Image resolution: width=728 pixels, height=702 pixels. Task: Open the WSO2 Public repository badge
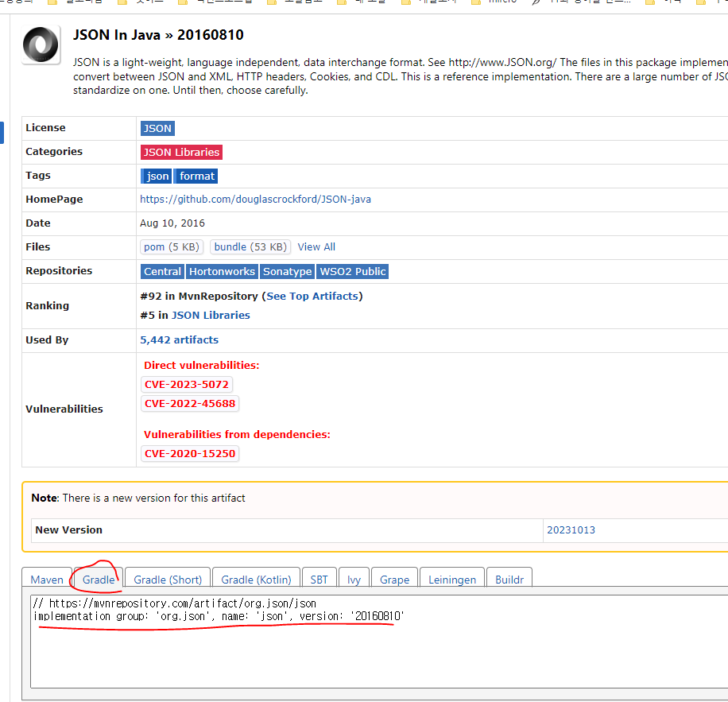(x=352, y=272)
